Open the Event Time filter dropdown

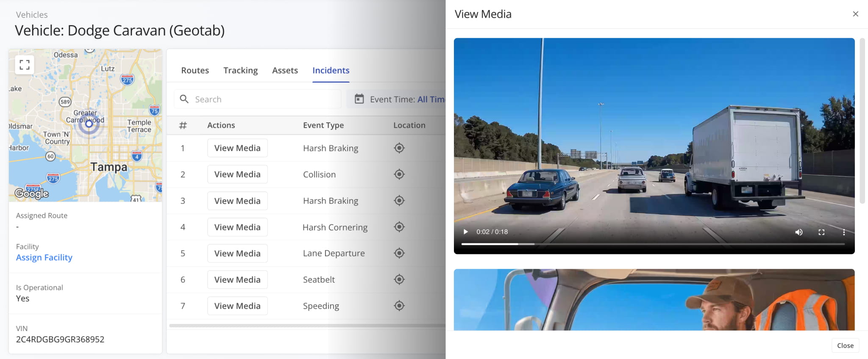[396, 99]
